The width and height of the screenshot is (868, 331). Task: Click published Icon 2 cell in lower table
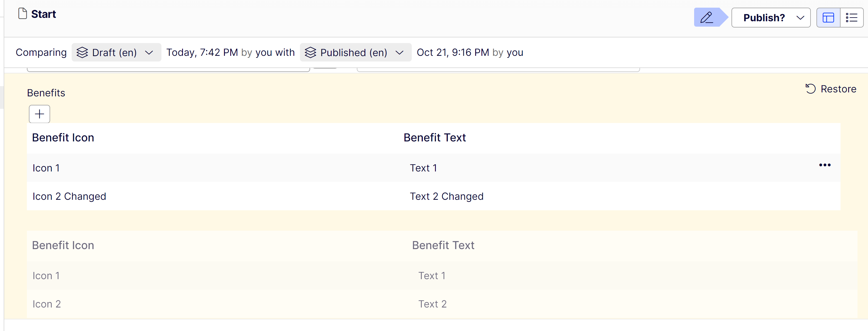[46, 304]
